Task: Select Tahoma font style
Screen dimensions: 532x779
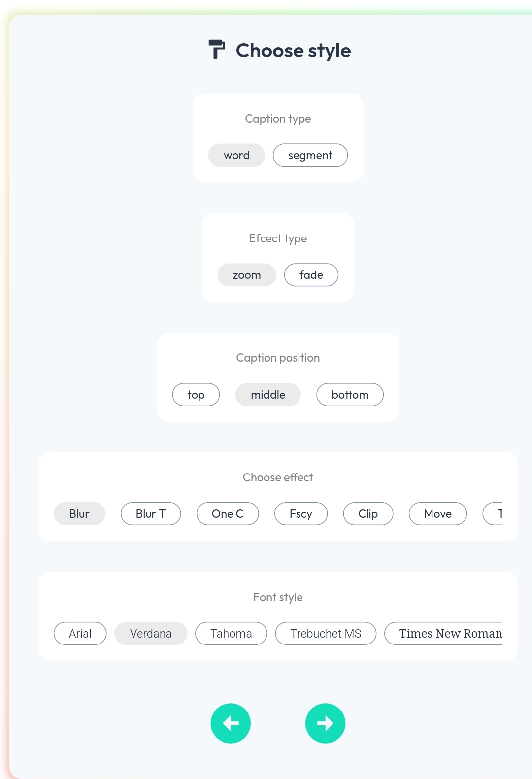Action: pos(231,634)
